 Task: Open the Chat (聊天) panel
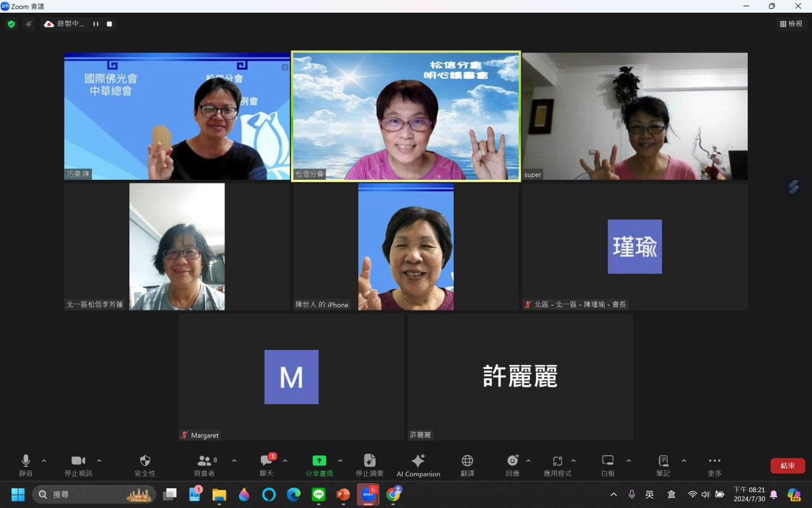[266, 465]
